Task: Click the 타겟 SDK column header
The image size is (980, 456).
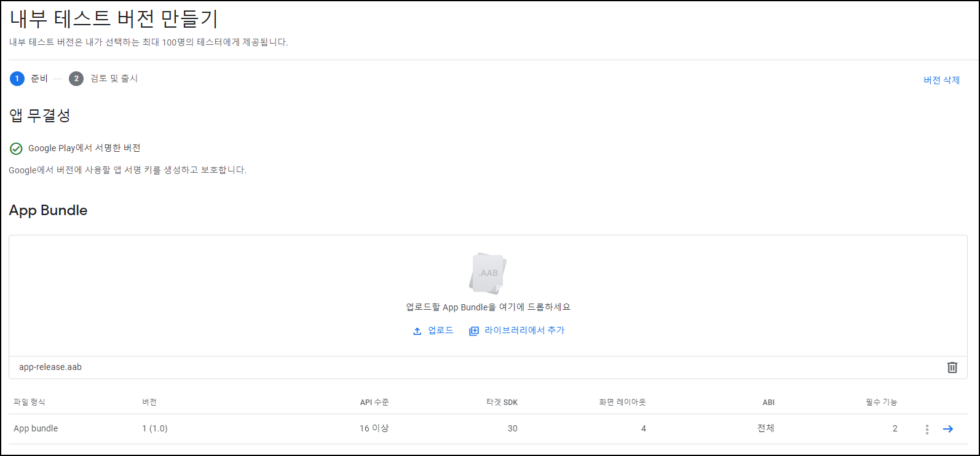Action: pos(502,402)
